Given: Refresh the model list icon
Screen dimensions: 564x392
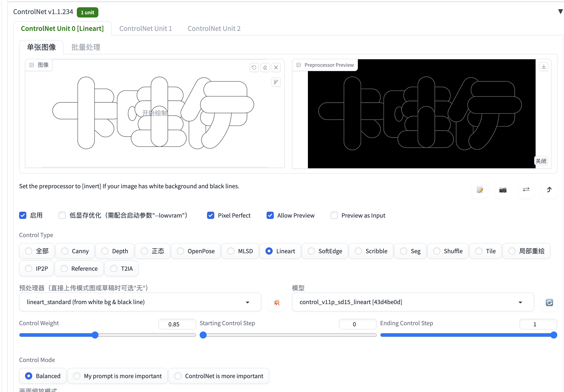Looking at the screenshot, I should tap(549, 302).
